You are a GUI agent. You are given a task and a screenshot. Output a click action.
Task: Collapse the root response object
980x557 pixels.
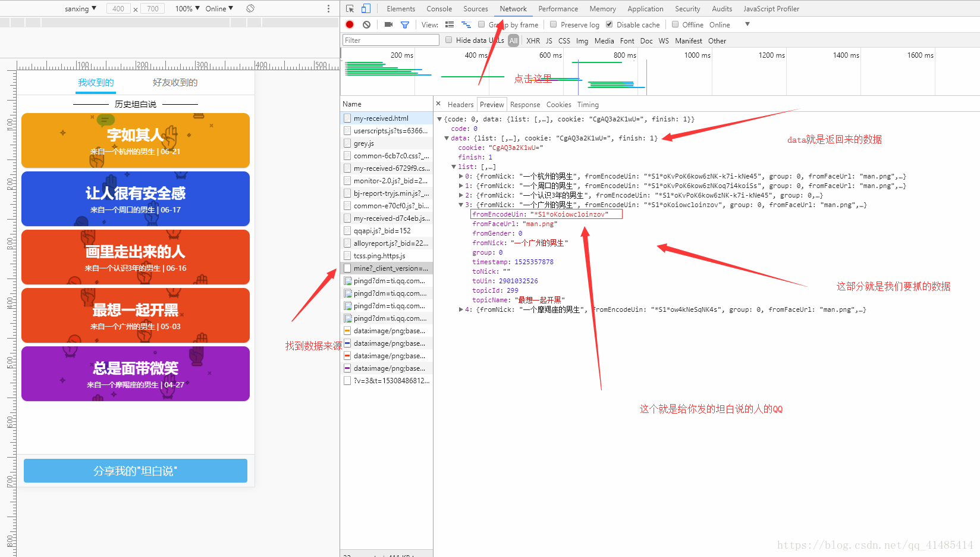point(439,119)
